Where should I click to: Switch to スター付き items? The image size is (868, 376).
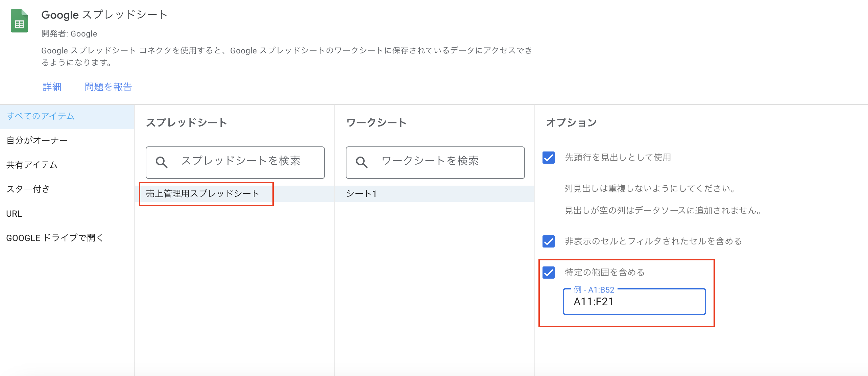pyautogui.click(x=28, y=189)
